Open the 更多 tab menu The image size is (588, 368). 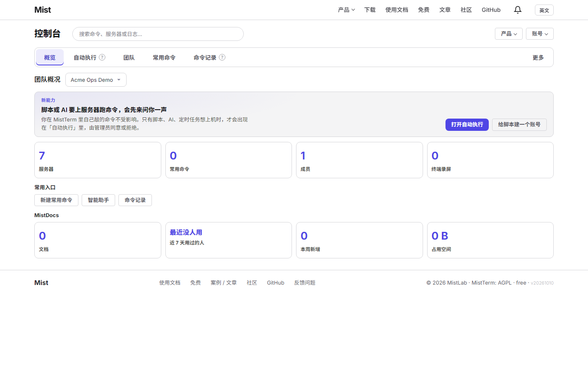click(538, 58)
